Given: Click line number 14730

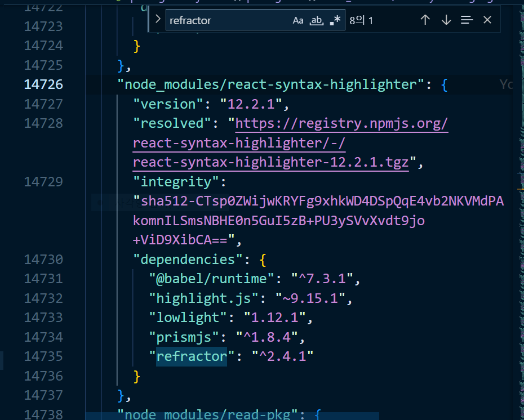Looking at the screenshot, I should 43,260.
